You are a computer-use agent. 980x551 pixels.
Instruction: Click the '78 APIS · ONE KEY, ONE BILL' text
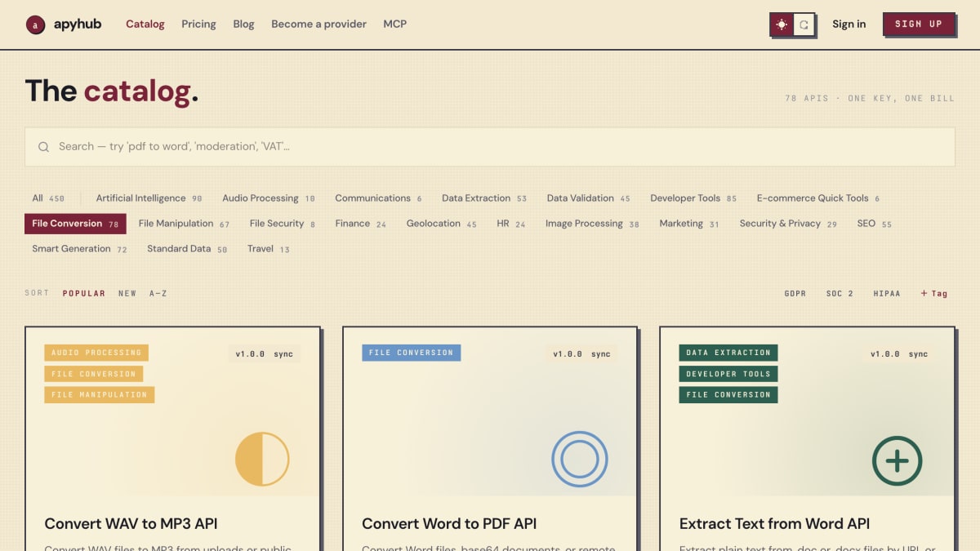870,98
